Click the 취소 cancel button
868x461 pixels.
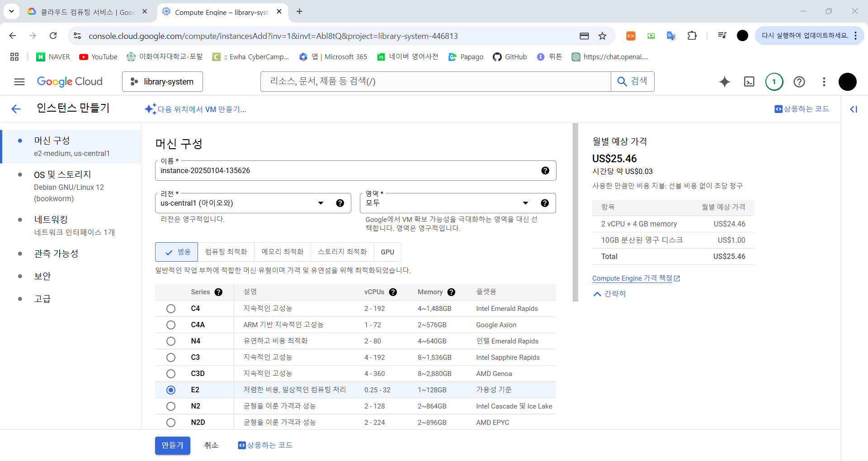point(211,446)
